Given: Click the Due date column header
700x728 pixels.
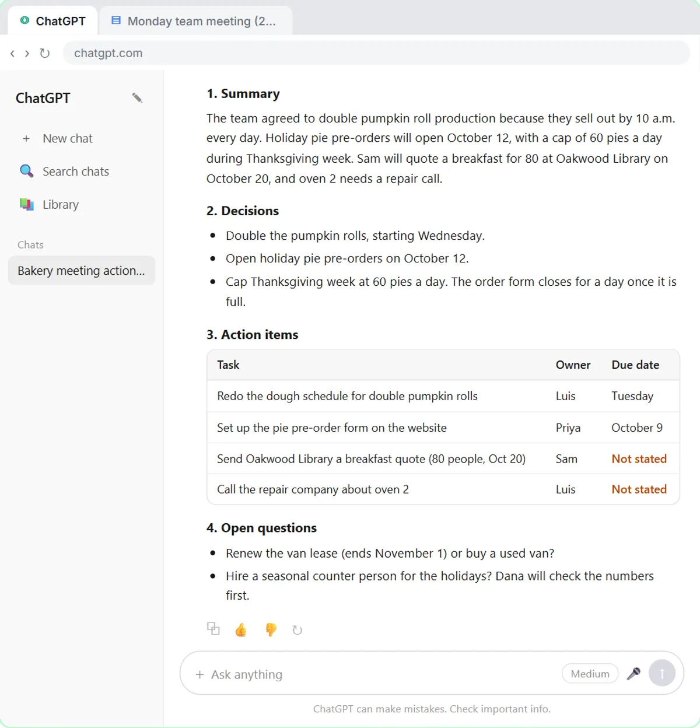Looking at the screenshot, I should (x=635, y=365).
